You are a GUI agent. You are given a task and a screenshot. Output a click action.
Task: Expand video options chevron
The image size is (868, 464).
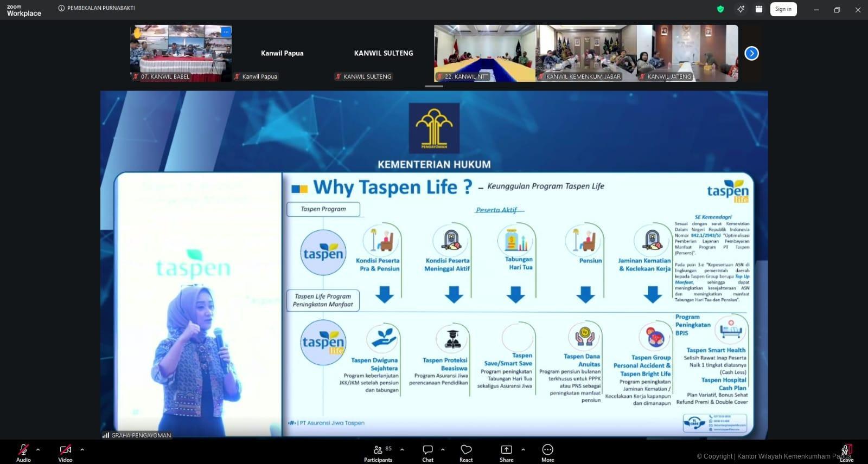click(82, 449)
